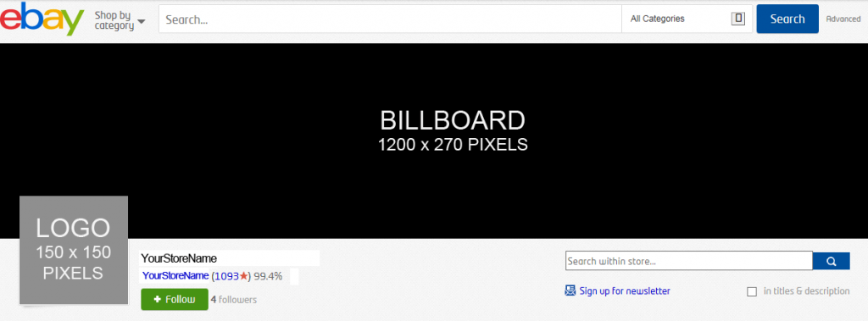
Task: Click the store Logo placeholder image
Action: [x=74, y=250]
